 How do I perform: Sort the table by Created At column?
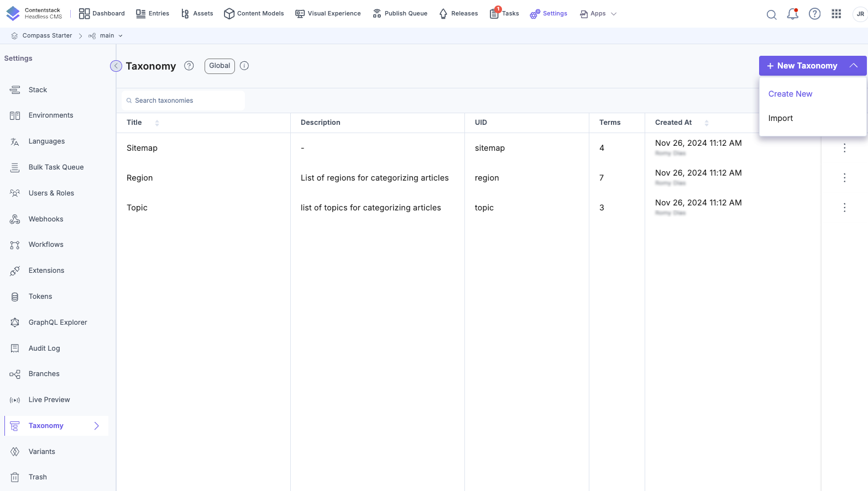click(707, 123)
